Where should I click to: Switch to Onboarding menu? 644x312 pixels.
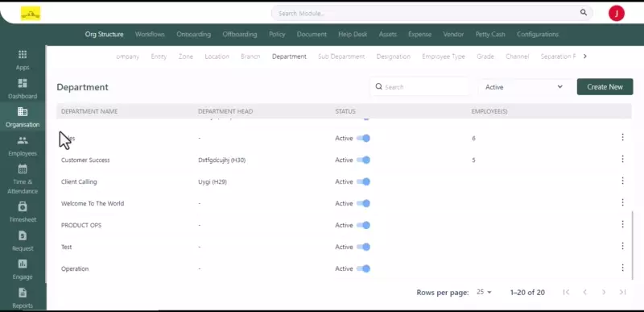[193, 35]
